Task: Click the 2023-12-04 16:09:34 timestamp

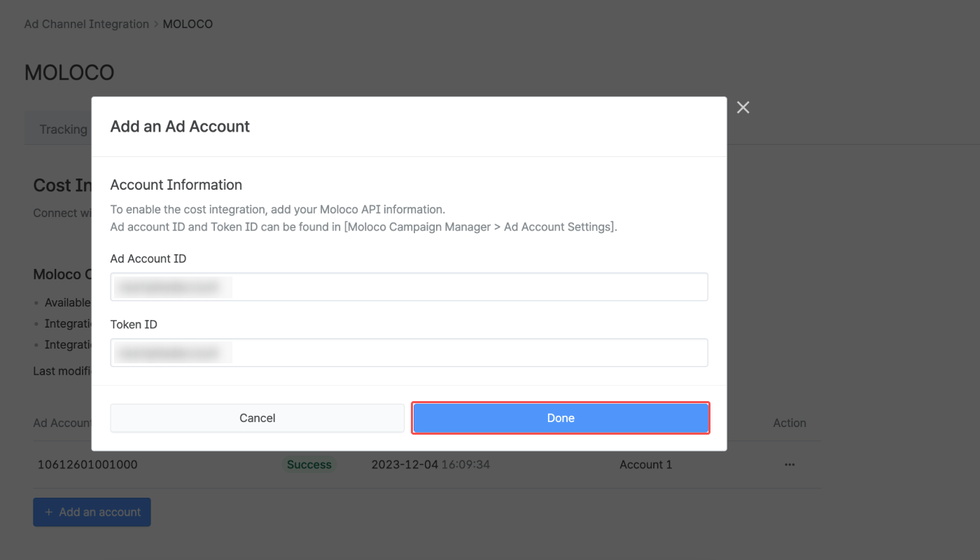Action: click(x=430, y=465)
